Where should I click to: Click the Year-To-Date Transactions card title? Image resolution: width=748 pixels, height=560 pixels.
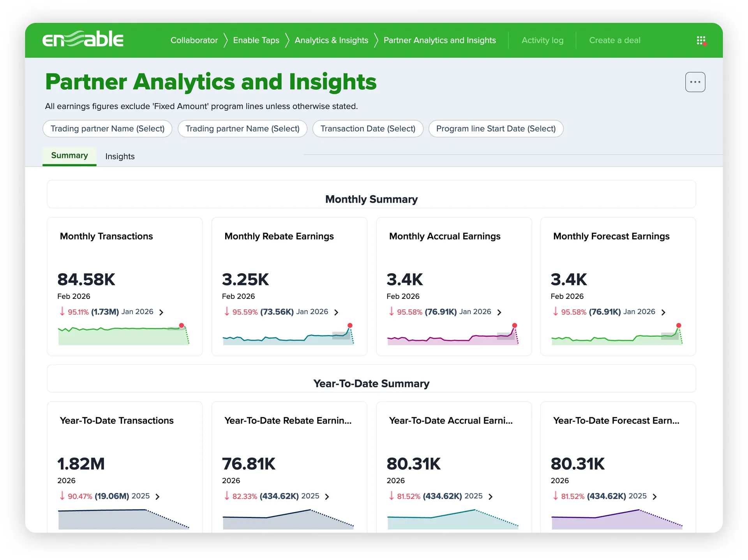[x=116, y=420]
